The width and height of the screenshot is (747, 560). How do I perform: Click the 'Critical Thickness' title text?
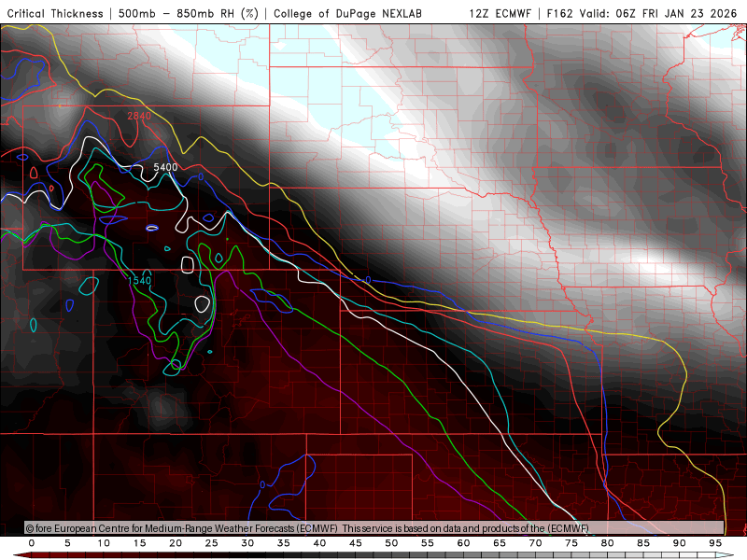point(55,13)
